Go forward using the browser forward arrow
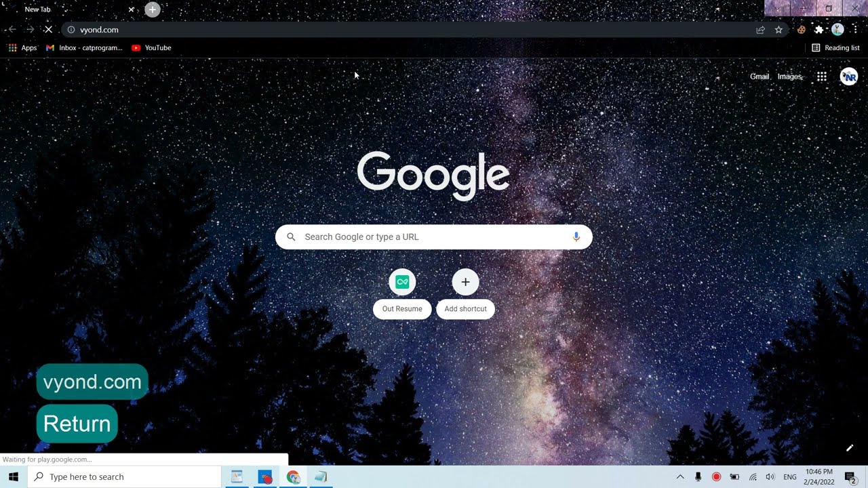Screen dimensions: 868x488 (30, 30)
